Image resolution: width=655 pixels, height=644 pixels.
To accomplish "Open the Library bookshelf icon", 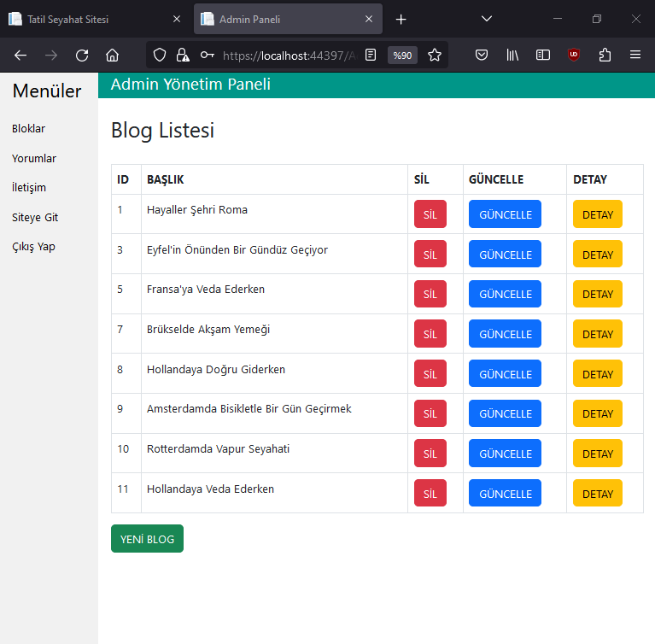I will 512,55.
